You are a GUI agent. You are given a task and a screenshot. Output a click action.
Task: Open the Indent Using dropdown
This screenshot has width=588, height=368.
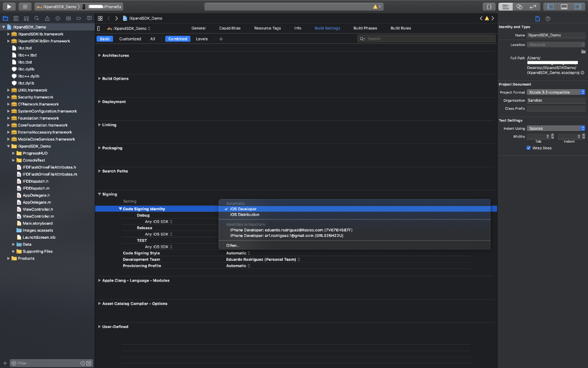point(556,128)
